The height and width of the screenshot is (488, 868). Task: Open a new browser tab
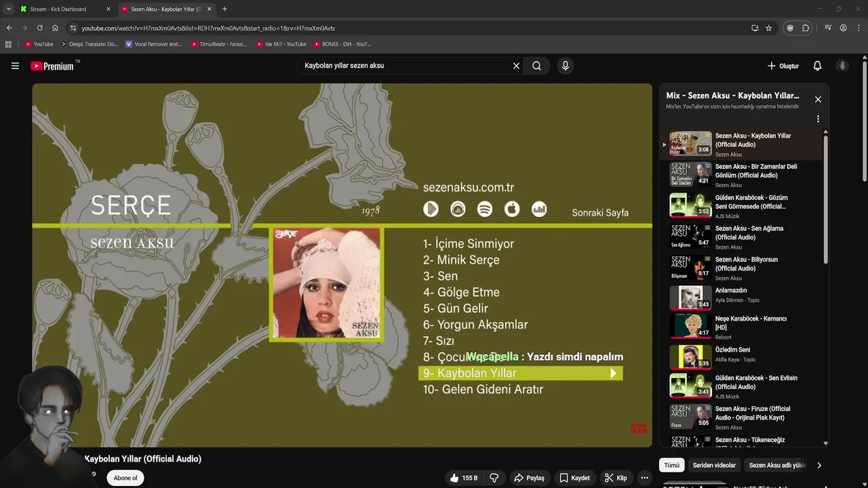click(x=224, y=9)
